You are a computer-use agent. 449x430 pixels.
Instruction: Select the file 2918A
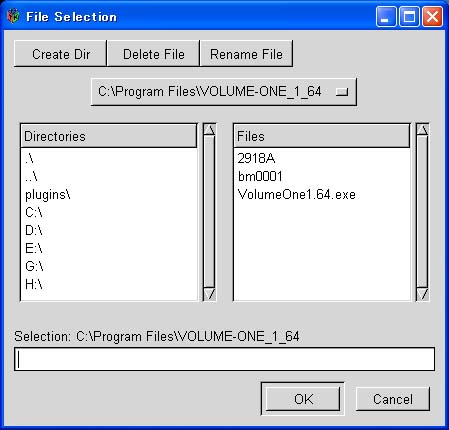(256, 158)
